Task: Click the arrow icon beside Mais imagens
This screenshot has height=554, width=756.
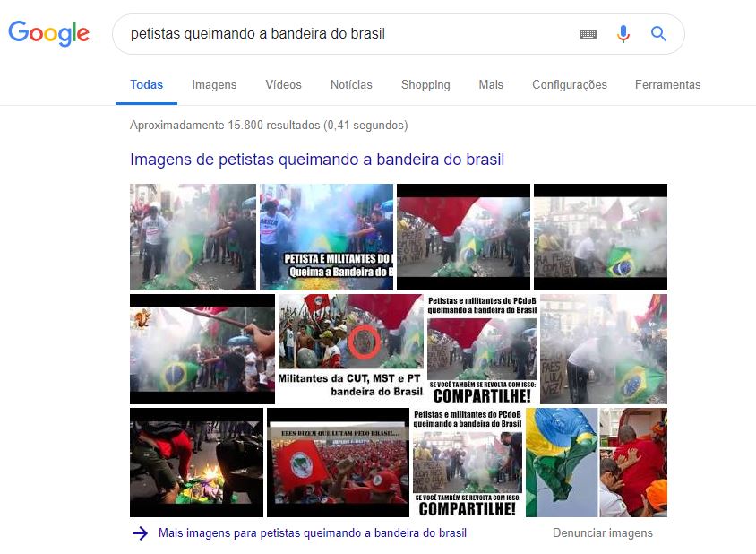Action: (141, 533)
